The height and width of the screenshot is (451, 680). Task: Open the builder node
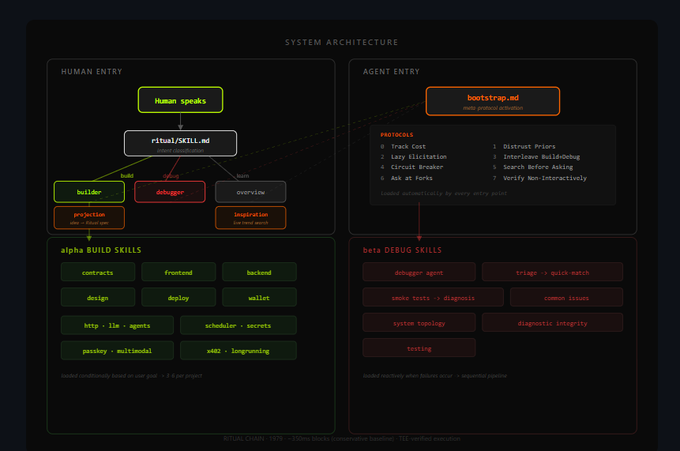pos(89,192)
